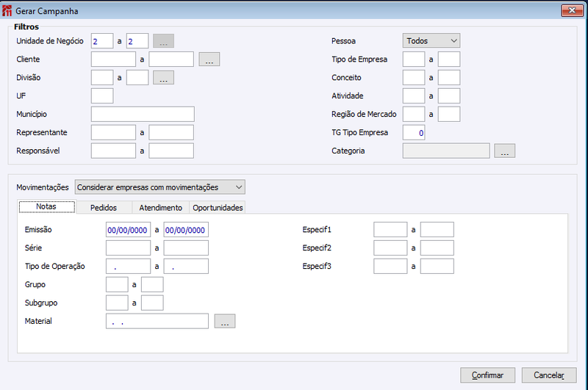Focus the Município input field

pyautogui.click(x=143, y=114)
